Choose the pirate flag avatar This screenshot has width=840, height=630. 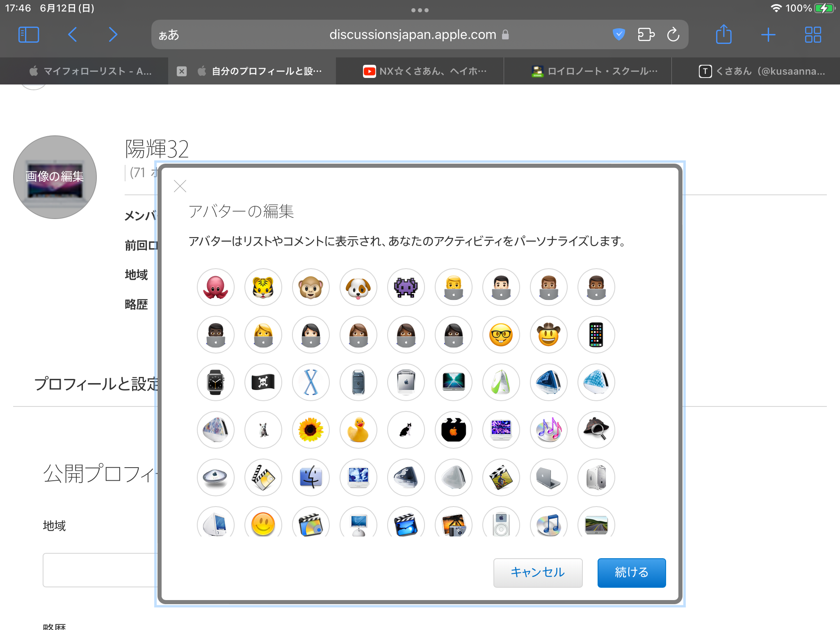(263, 382)
